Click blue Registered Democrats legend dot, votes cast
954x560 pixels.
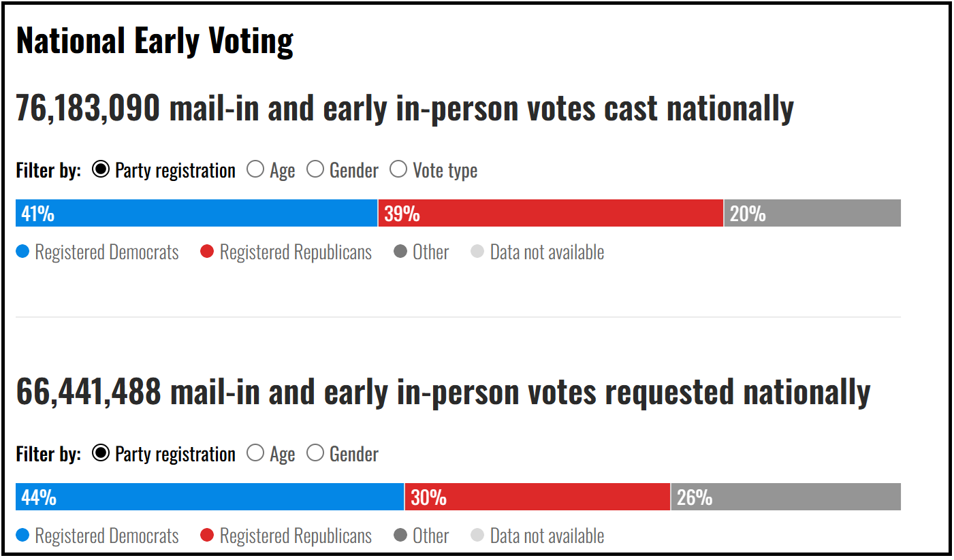[x=23, y=252]
